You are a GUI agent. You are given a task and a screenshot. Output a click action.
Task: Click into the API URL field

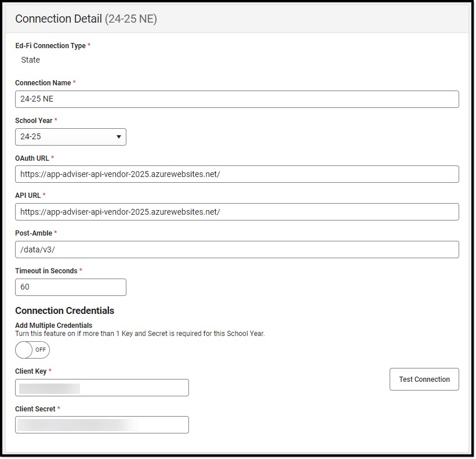click(237, 212)
